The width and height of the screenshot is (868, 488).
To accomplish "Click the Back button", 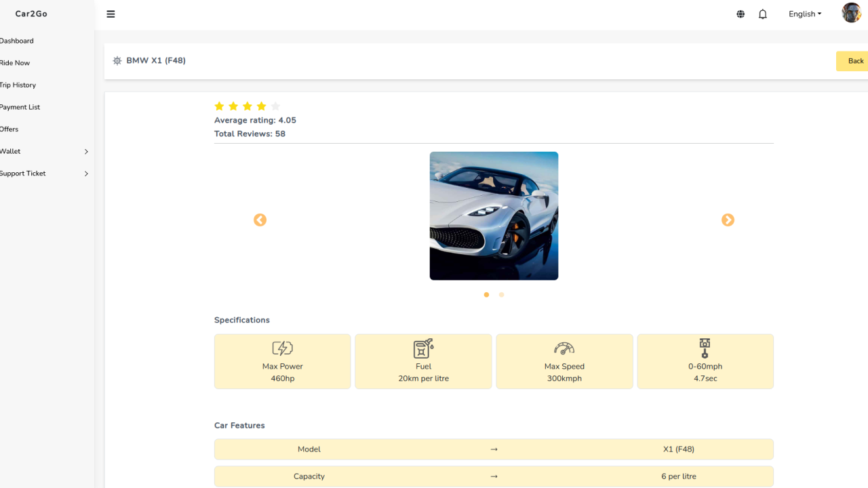I will click(x=855, y=60).
